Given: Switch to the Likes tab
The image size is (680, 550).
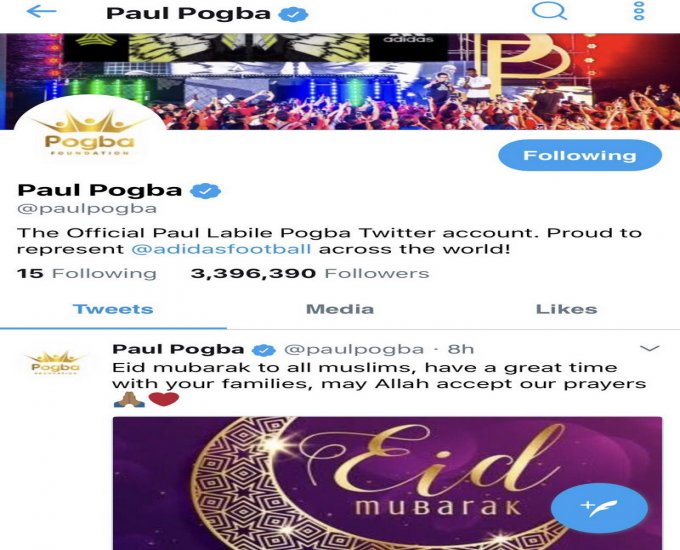Looking at the screenshot, I should 566,309.
